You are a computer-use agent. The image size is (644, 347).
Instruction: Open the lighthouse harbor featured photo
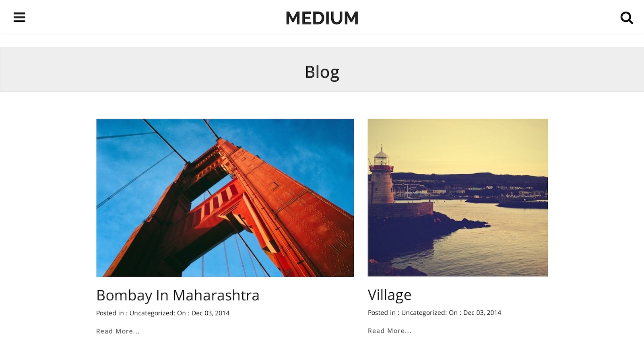click(x=458, y=197)
